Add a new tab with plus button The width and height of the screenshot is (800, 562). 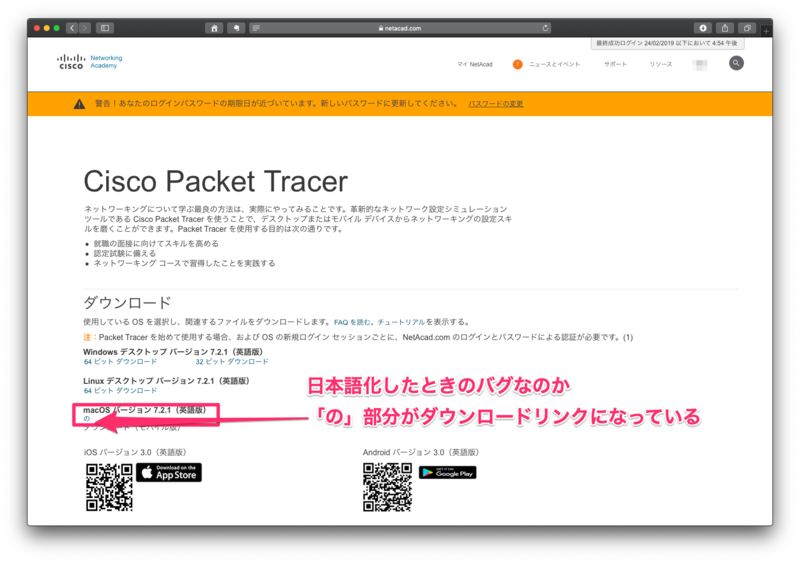point(766,31)
